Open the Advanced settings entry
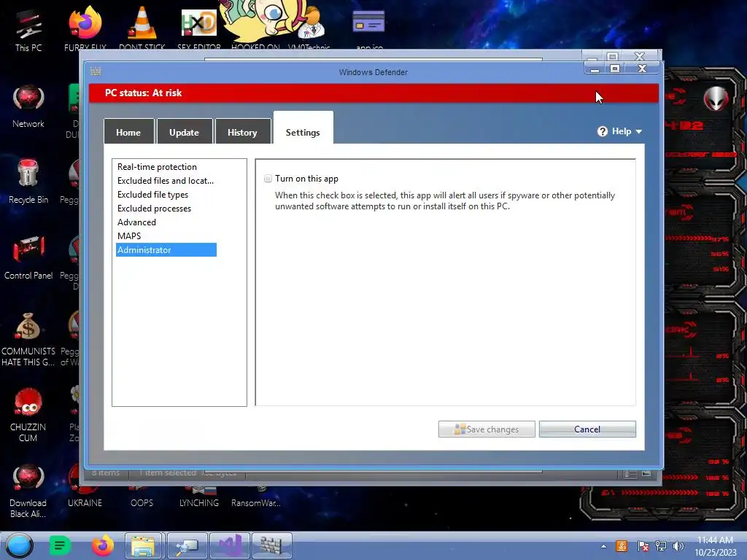 (x=136, y=222)
